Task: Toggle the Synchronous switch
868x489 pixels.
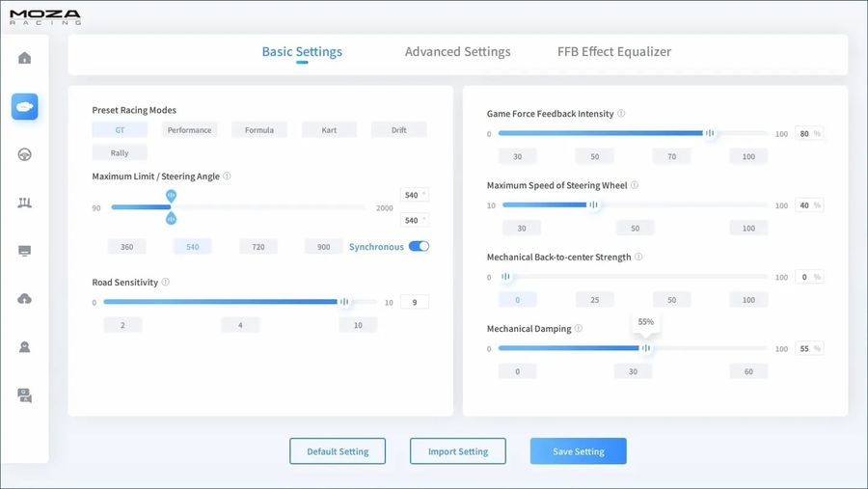Action: pos(420,247)
